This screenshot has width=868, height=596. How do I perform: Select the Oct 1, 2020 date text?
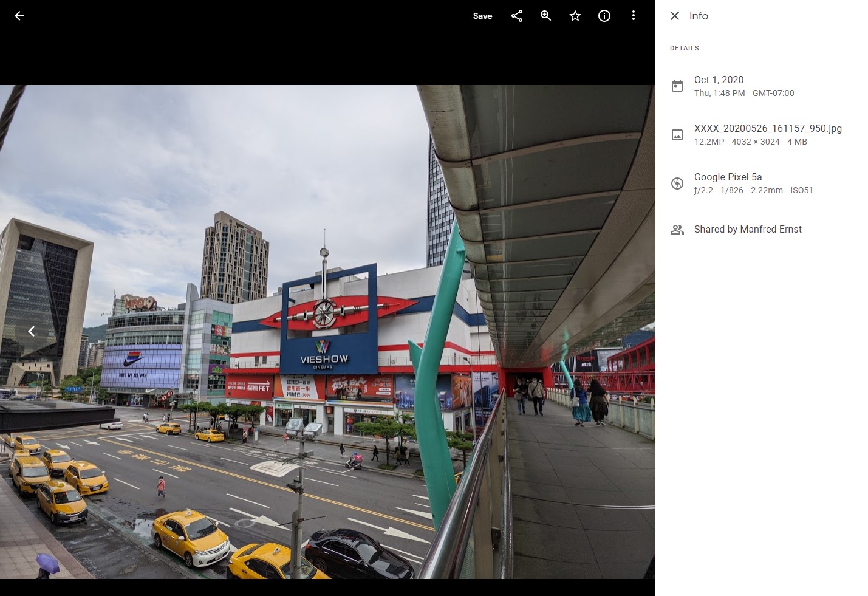719,80
